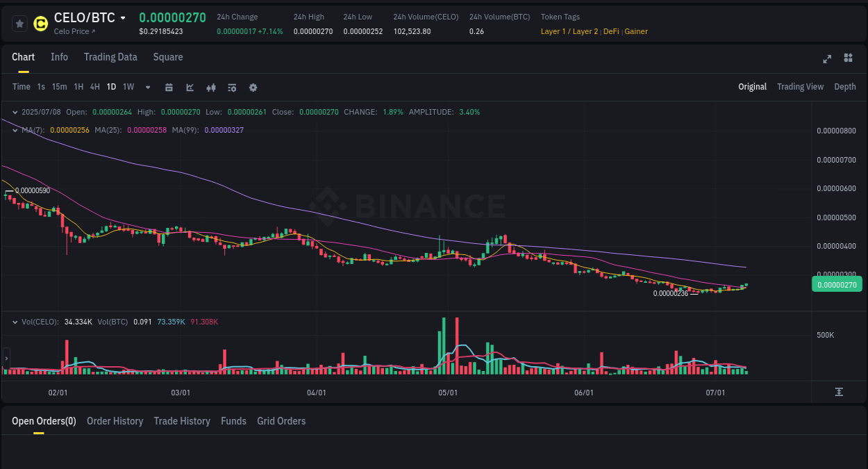Open the extra timeframes dropdown arrow
The image size is (868, 469).
pyautogui.click(x=147, y=87)
